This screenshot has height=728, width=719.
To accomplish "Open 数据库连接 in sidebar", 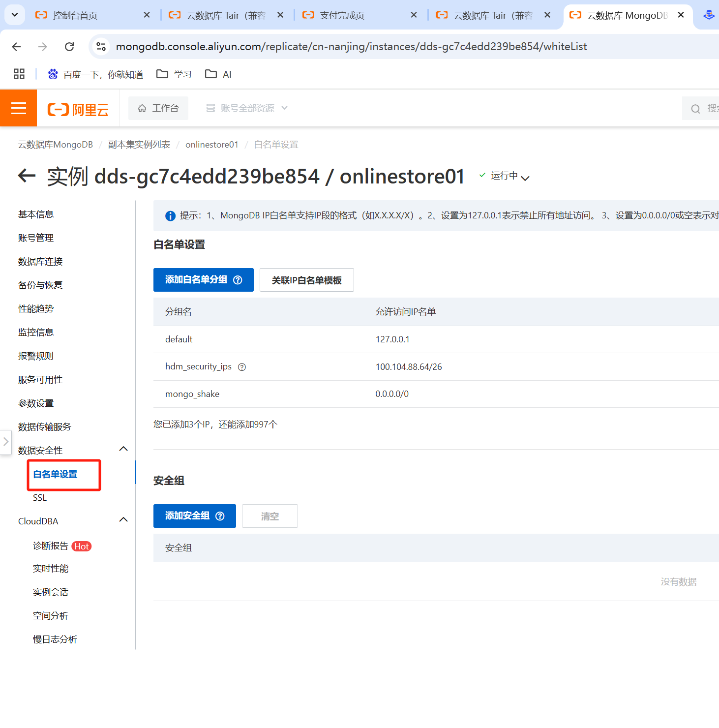I will [40, 262].
